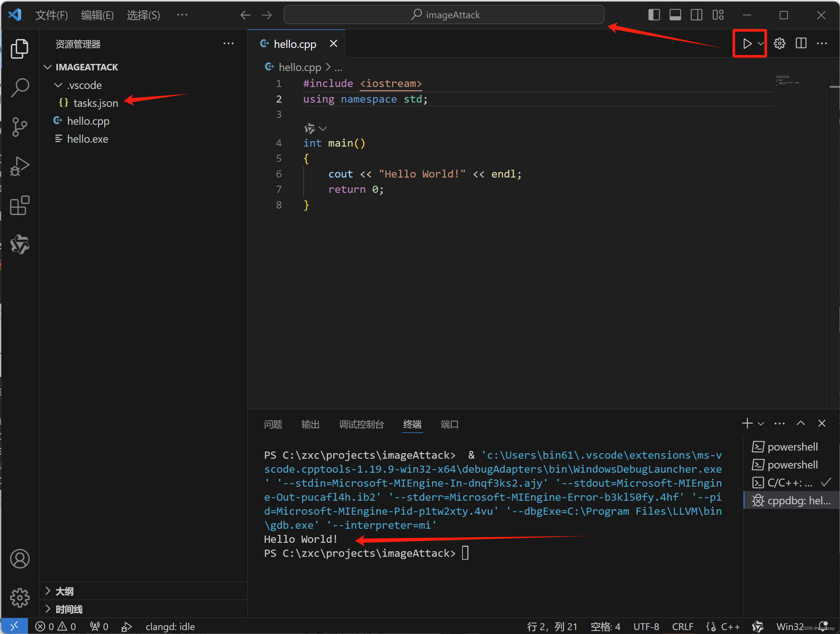Click the Lingma code lens icon above main

coord(309,128)
